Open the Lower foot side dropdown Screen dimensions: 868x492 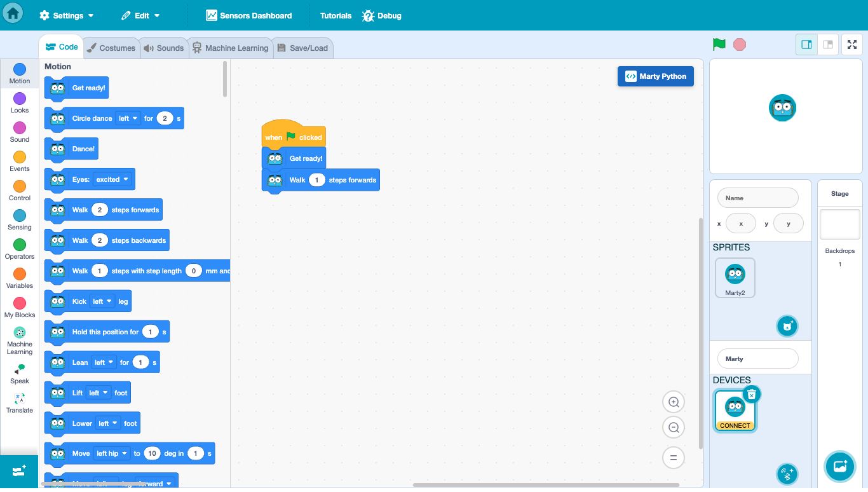coord(107,423)
